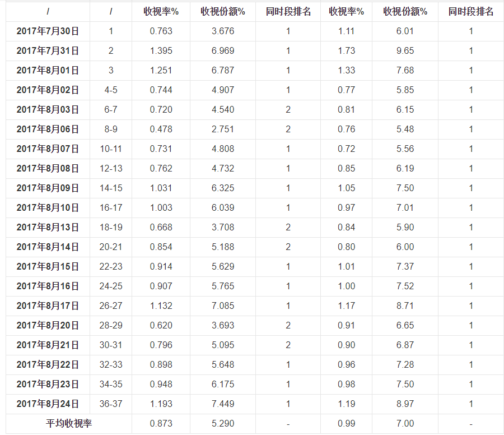
Task: Click the average share value 7.00
Action: point(405,424)
